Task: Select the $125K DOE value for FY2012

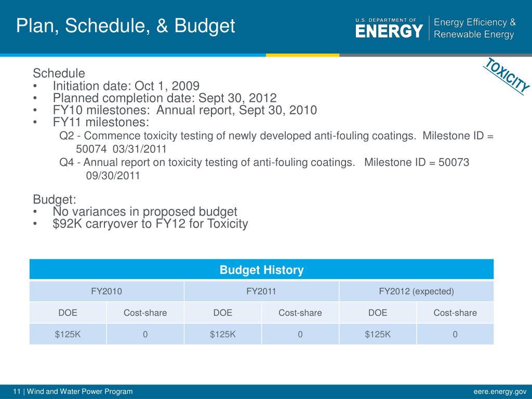Action: click(x=378, y=334)
